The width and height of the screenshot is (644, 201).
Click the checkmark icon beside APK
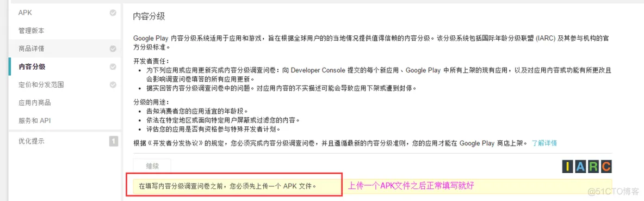click(x=113, y=13)
